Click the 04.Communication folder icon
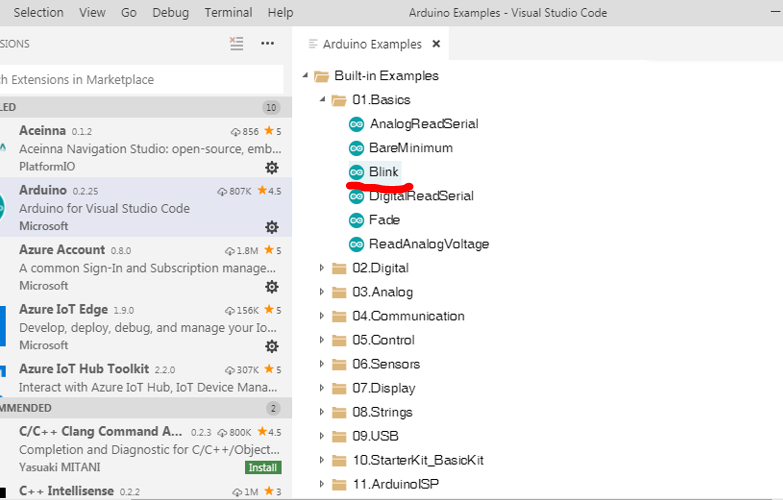Viewport: 783px width, 500px height. tap(339, 316)
